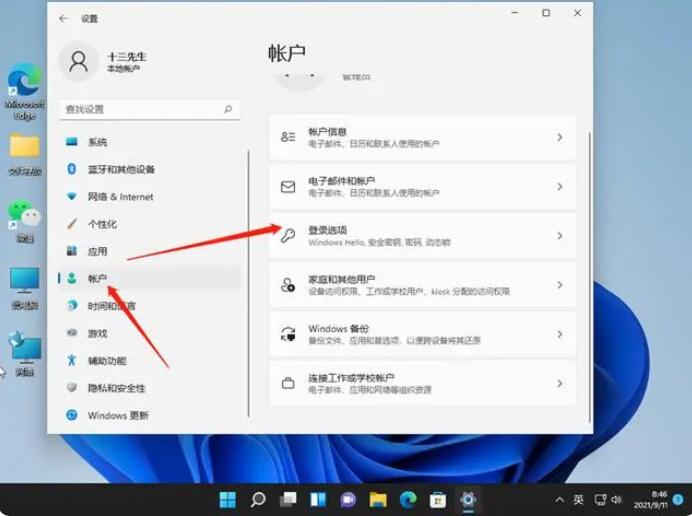Open File Explorer from the taskbar
Image resolution: width=692 pixels, height=516 pixels.
378,500
